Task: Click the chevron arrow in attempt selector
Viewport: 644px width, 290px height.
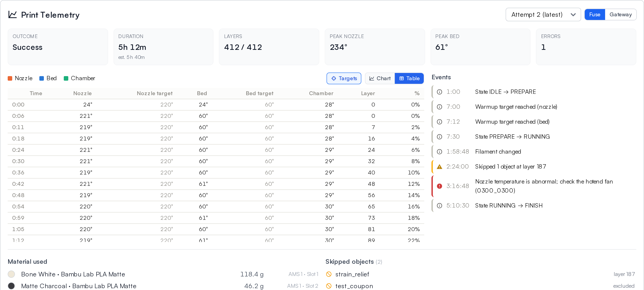Action: [573, 14]
